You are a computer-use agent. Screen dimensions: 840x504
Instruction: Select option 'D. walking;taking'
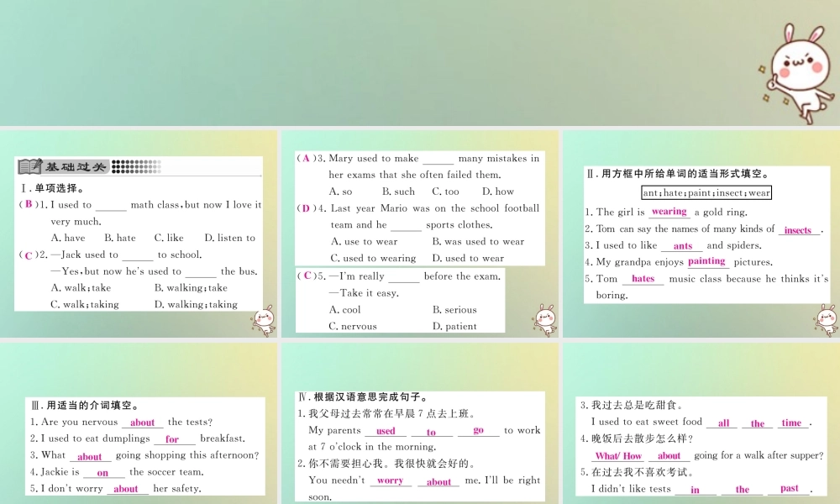(x=196, y=304)
